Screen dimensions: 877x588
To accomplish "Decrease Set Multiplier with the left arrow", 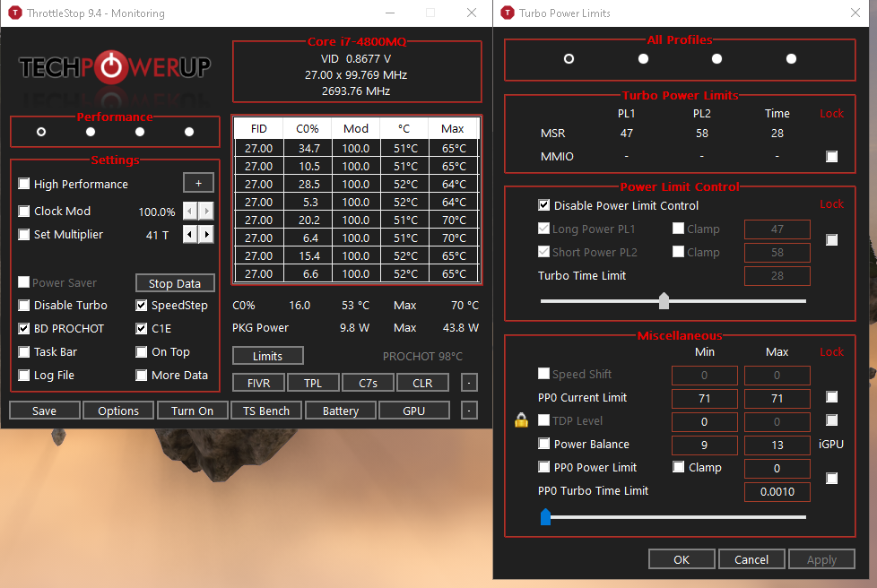I will coord(190,234).
